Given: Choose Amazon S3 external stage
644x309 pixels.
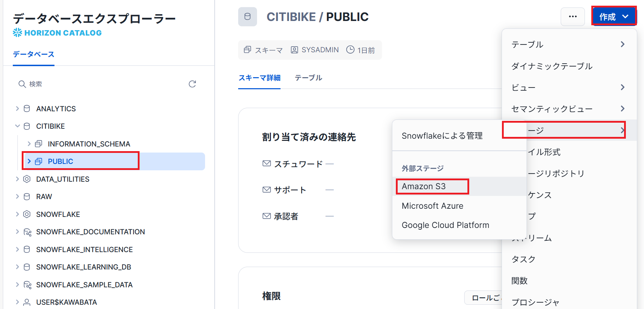Looking at the screenshot, I should (459, 186).
